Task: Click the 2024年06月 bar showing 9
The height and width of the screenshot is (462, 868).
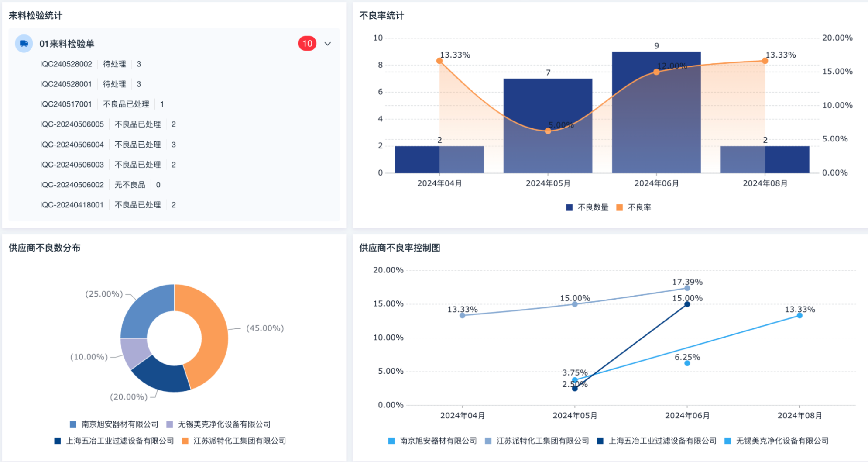Action: click(656, 112)
